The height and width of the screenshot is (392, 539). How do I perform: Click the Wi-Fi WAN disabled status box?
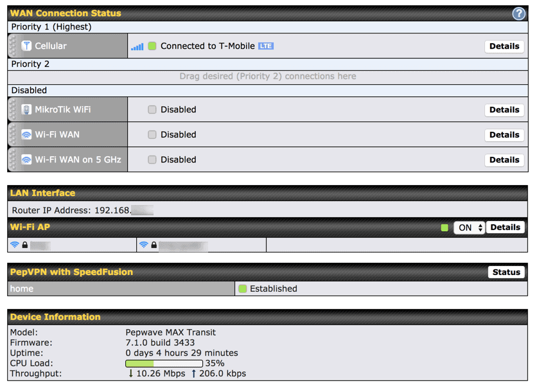coord(152,135)
